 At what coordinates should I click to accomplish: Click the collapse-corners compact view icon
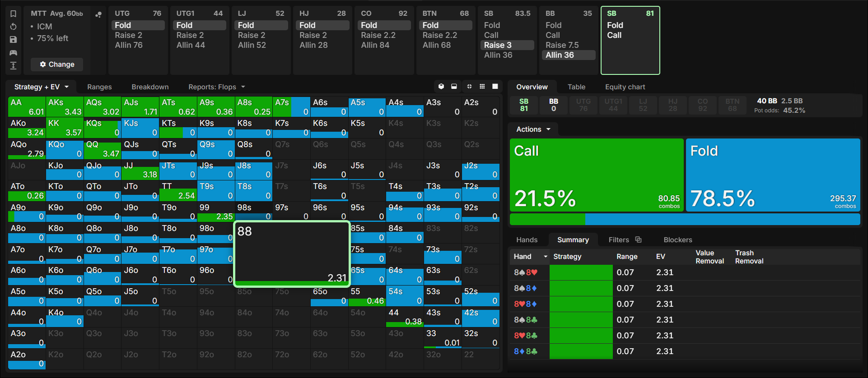pos(469,87)
